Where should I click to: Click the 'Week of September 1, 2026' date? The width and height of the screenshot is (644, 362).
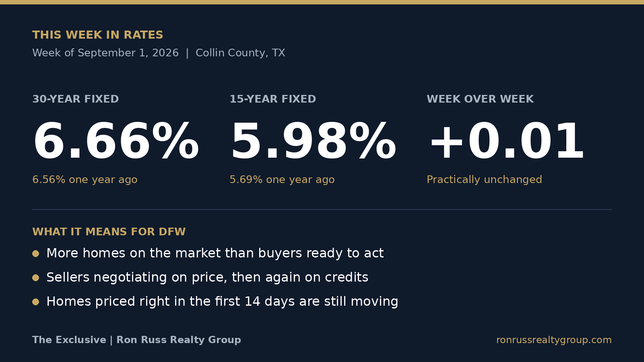[x=105, y=53]
